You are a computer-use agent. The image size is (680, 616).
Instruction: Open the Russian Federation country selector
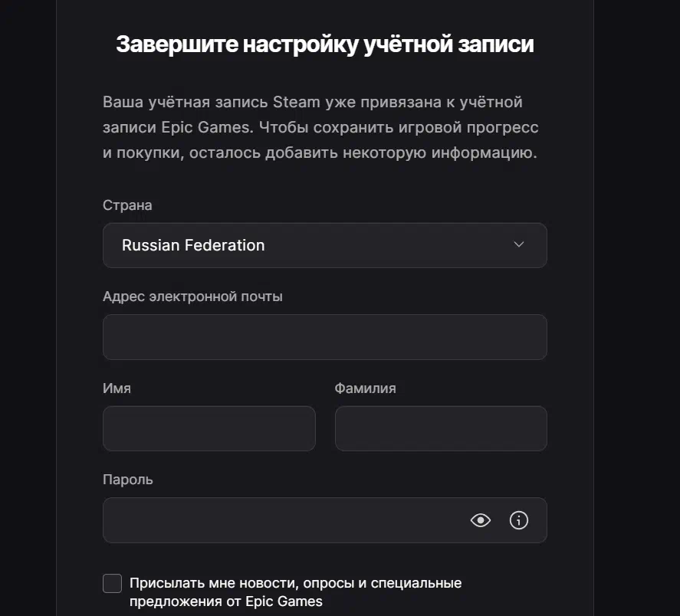(x=325, y=245)
